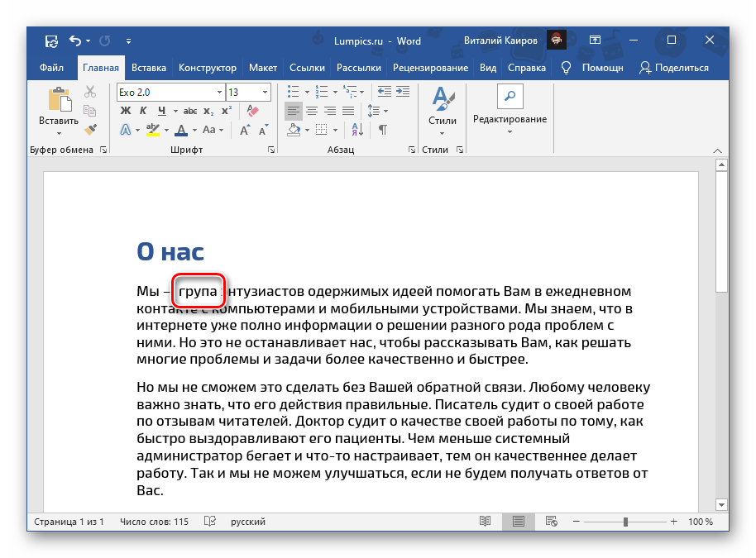The image size is (756, 558).
Task: Click the Format Painter brush icon
Action: (x=91, y=129)
